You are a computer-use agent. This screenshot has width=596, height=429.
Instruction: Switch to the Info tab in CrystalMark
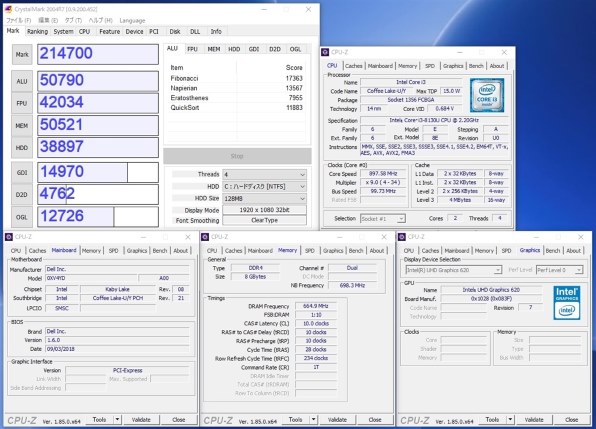(x=216, y=32)
